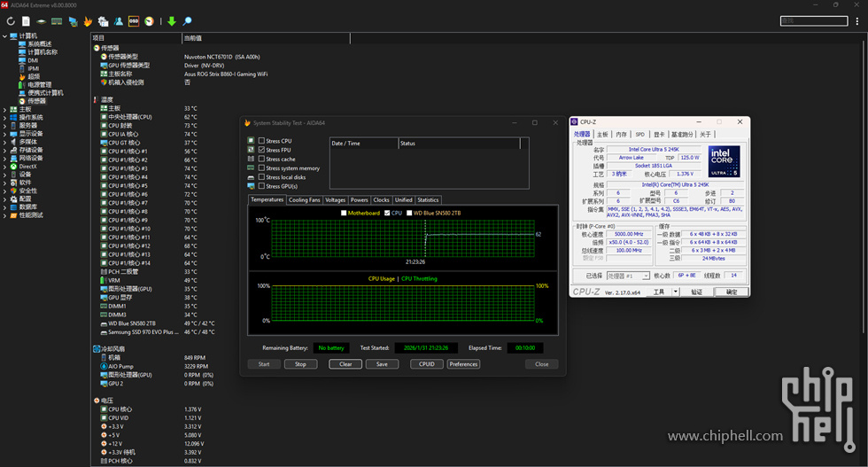Click the Refresh toolbar icon in AIDA64
The width and height of the screenshot is (868, 467).
pos(11,21)
